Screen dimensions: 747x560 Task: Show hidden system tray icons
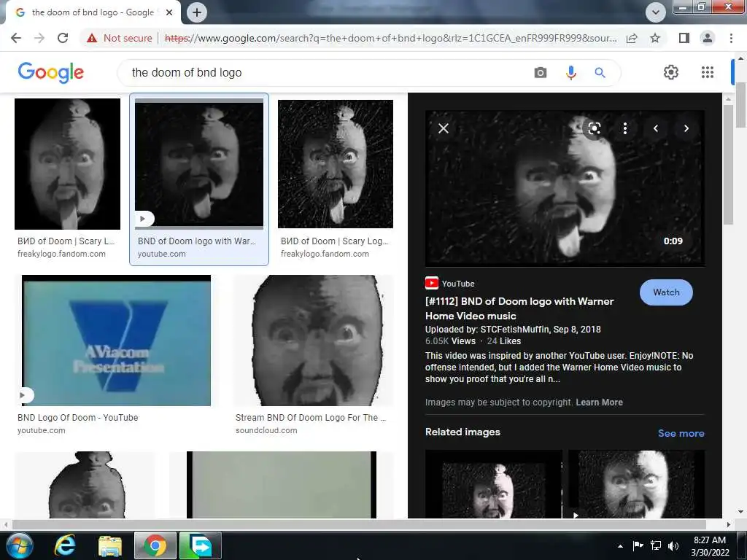coord(620,546)
